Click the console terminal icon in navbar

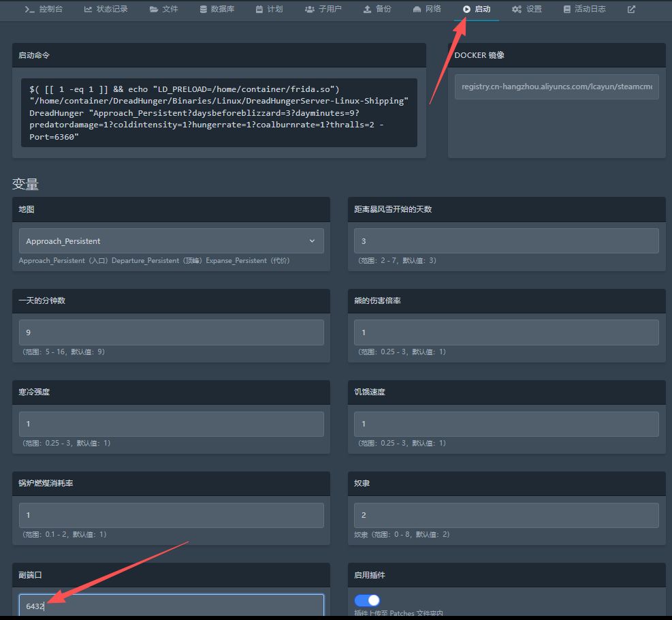[x=29, y=10]
